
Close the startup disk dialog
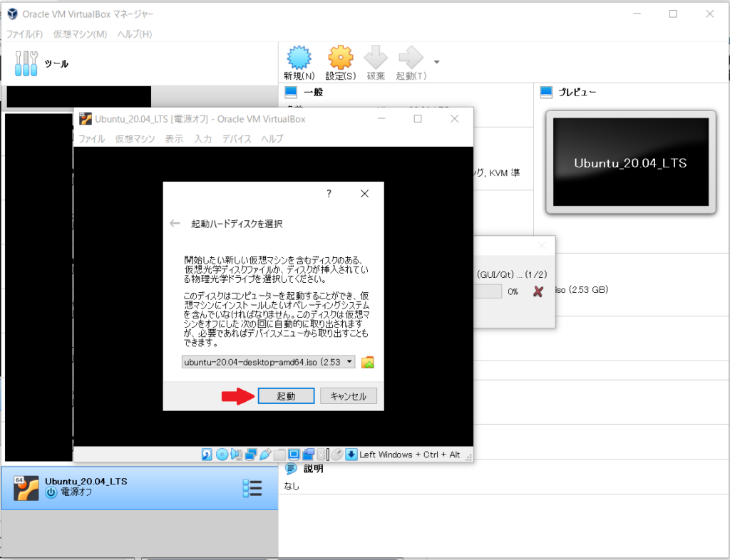[x=364, y=194]
